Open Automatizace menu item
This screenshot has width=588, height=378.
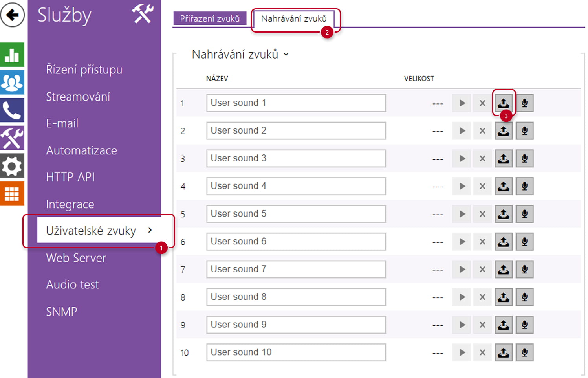(x=81, y=150)
